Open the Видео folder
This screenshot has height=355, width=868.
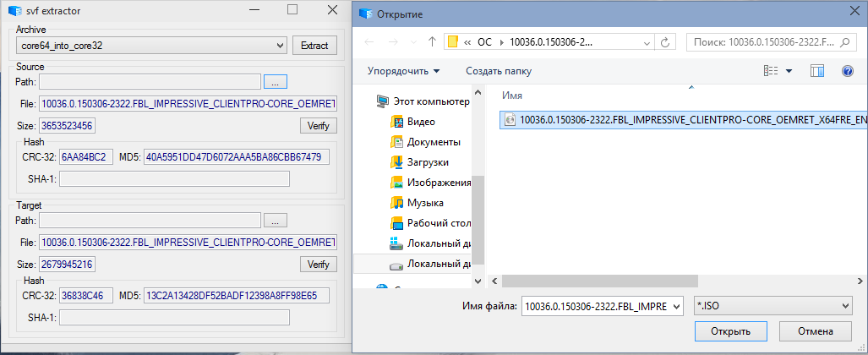(x=413, y=122)
